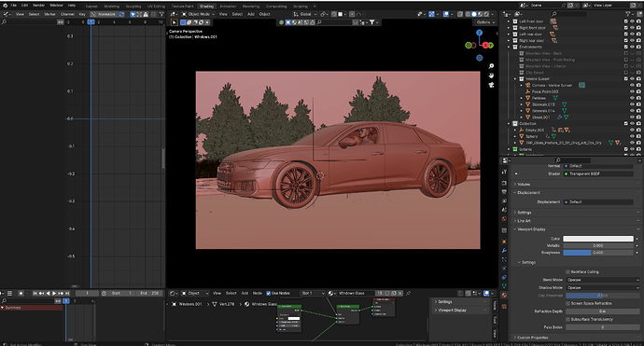
Task: Disable render camera icon for Street.001
Action: [x=638, y=117]
